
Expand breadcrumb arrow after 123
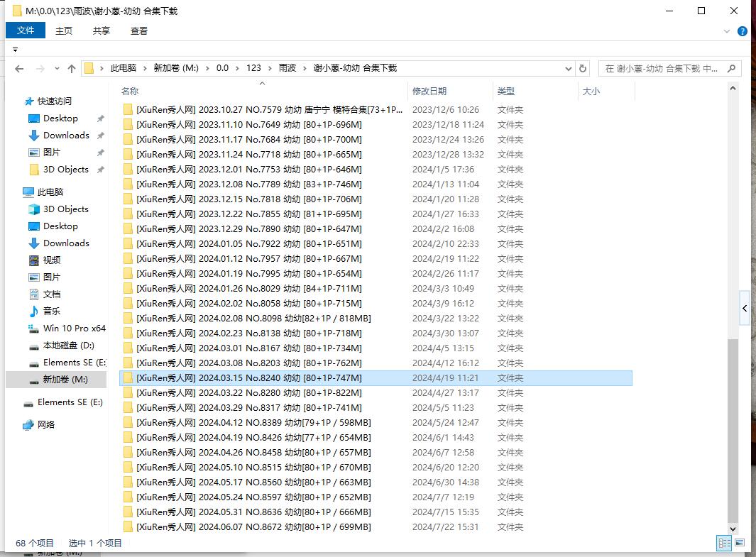click(270, 68)
